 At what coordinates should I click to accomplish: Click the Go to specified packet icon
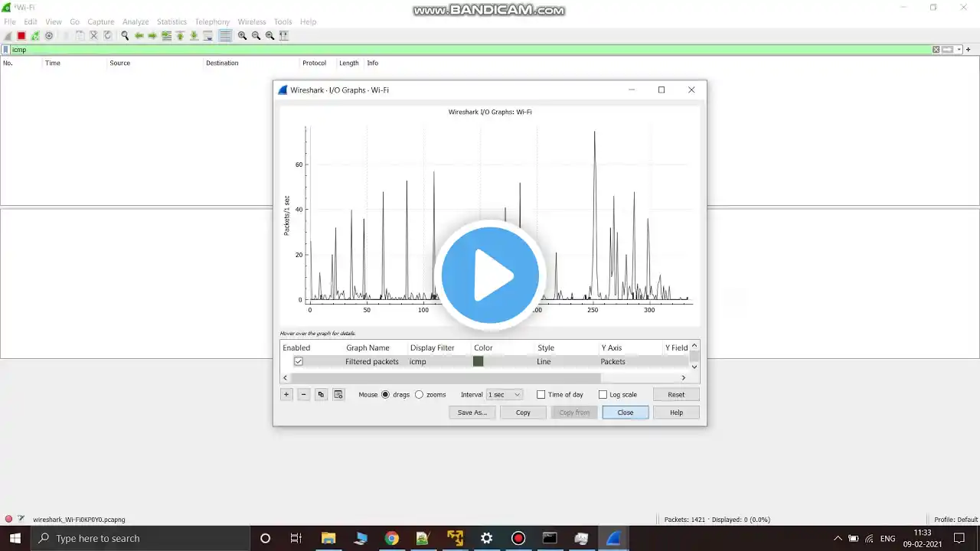coord(166,36)
